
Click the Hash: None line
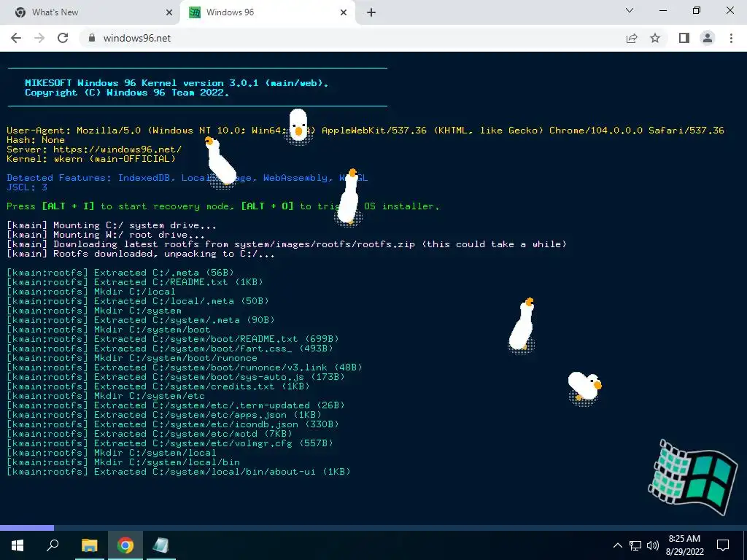pyautogui.click(x=36, y=139)
